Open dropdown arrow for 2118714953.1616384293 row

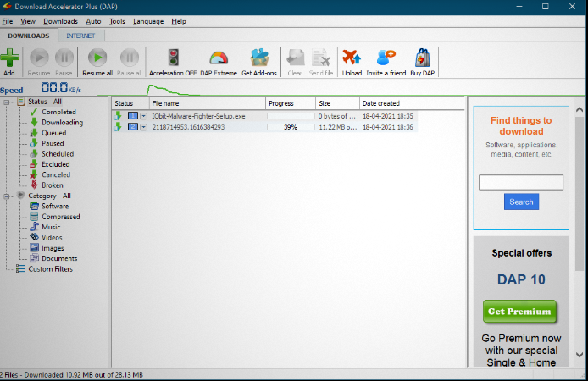click(144, 127)
